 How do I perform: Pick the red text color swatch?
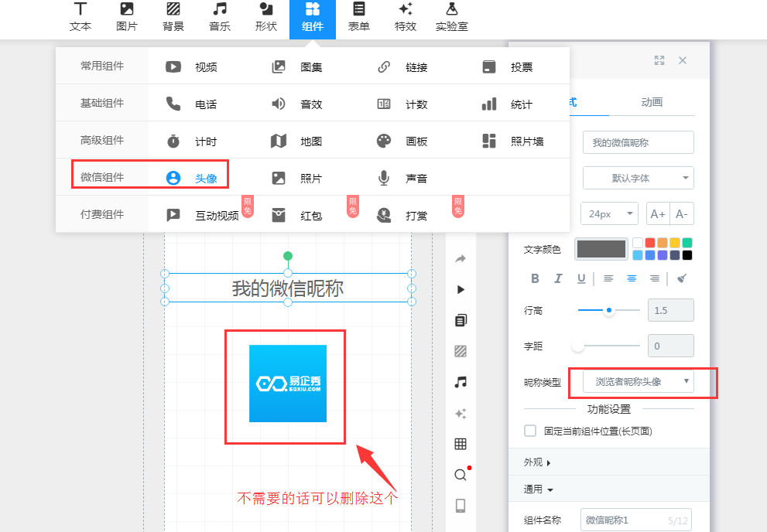650,243
